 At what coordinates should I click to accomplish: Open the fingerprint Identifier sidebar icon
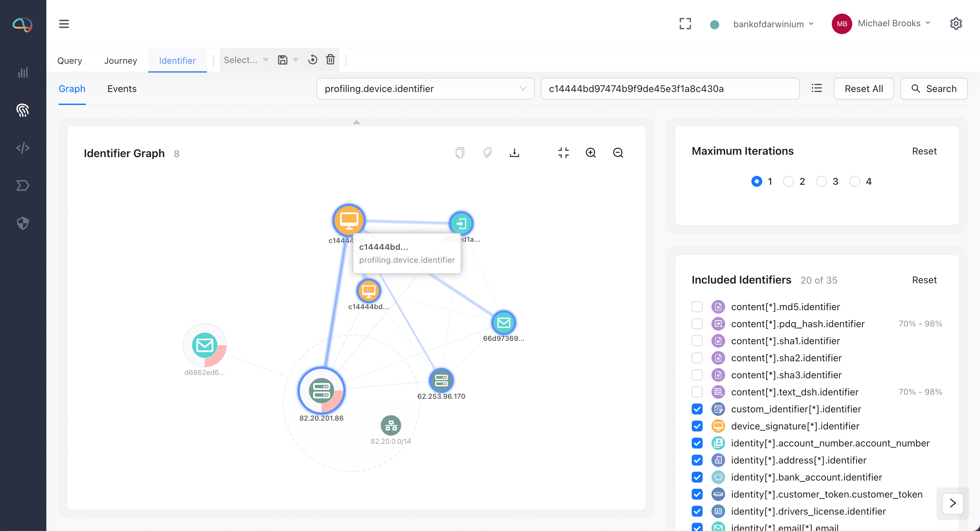23,110
